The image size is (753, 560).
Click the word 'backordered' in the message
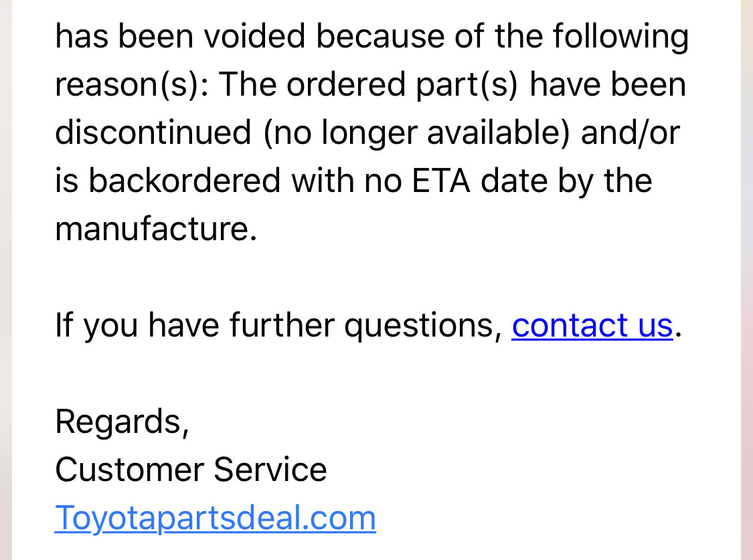[x=185, y=181]
